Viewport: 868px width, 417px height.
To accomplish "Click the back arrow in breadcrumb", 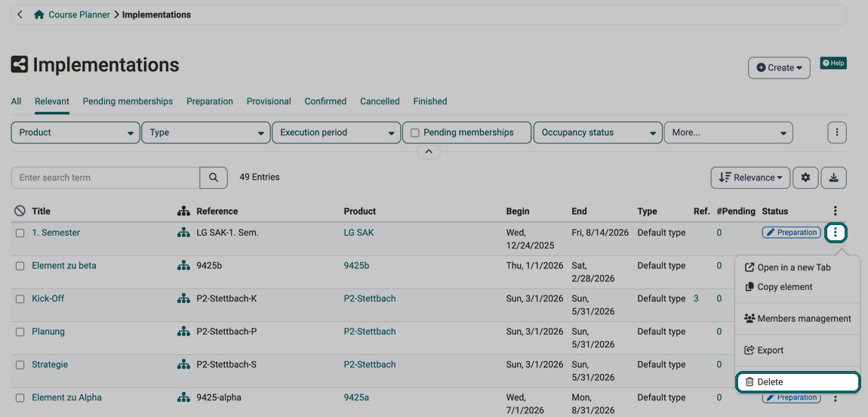I will tap(20, 14).
